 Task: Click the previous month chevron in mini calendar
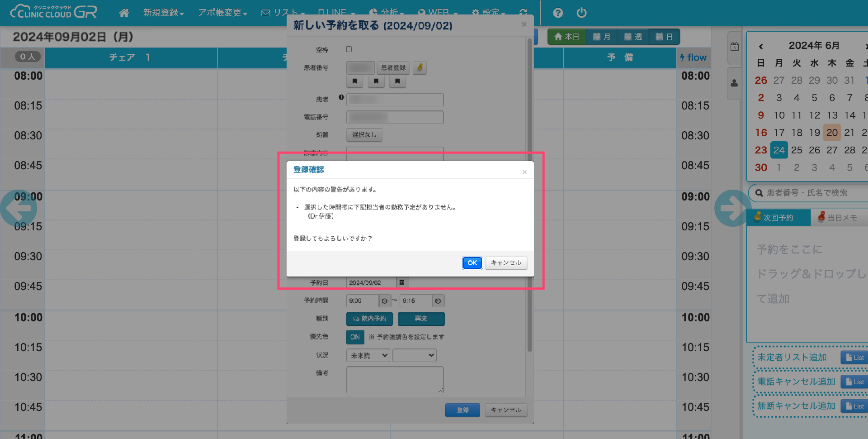coord(761,46)
